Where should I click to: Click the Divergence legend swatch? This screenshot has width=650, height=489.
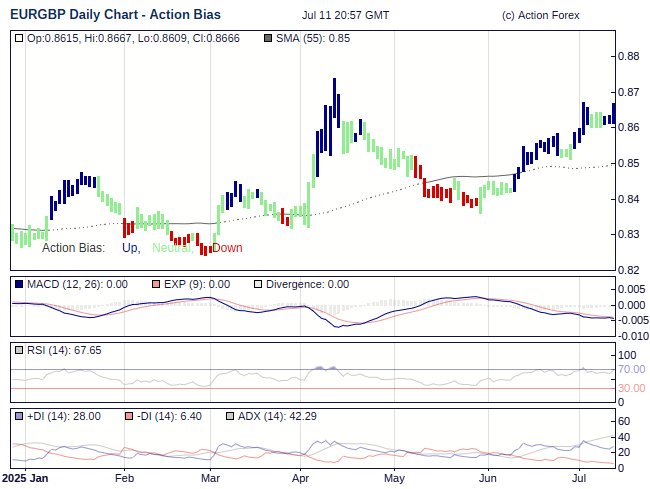[257, 284]
